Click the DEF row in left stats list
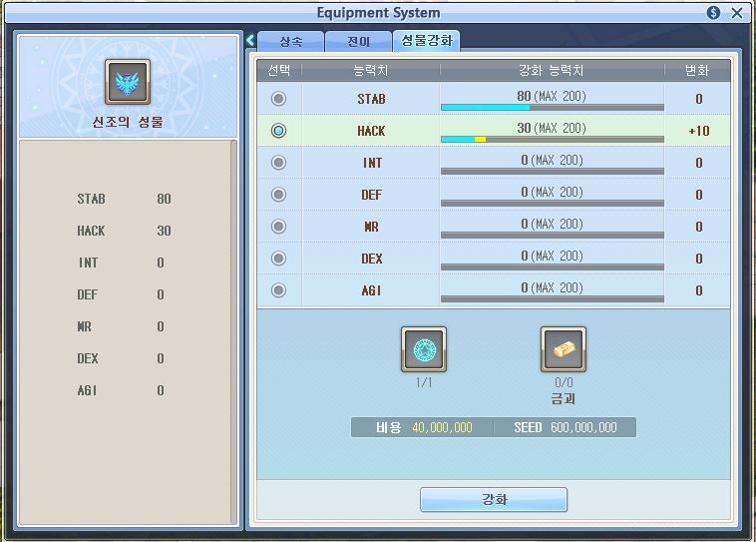The width and height of the screenshot is (756, 542). tap(121, 294)
